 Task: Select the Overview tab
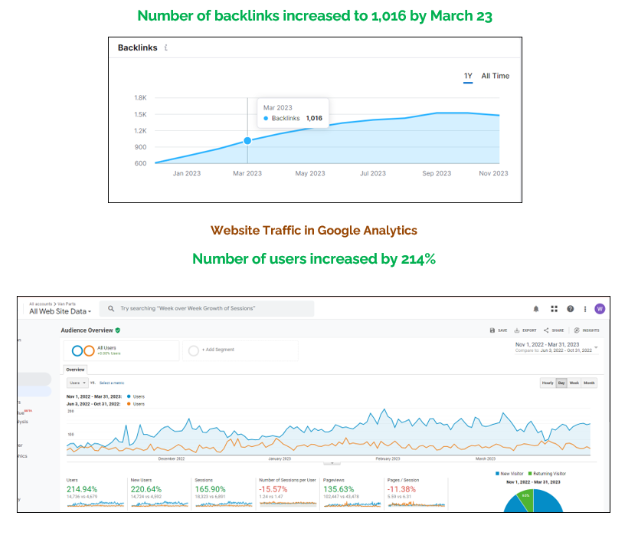[76, 368]
